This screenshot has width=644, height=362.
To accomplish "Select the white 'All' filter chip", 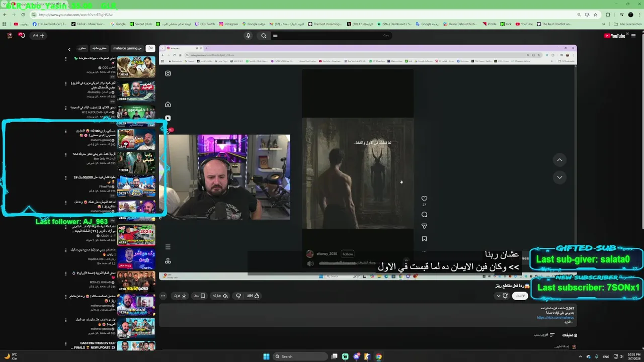I will [150, 48].
